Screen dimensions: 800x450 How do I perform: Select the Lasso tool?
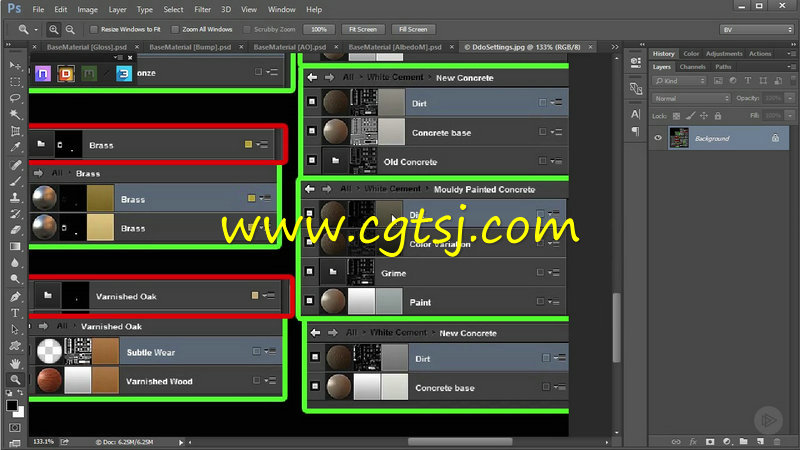coord(15,98)
